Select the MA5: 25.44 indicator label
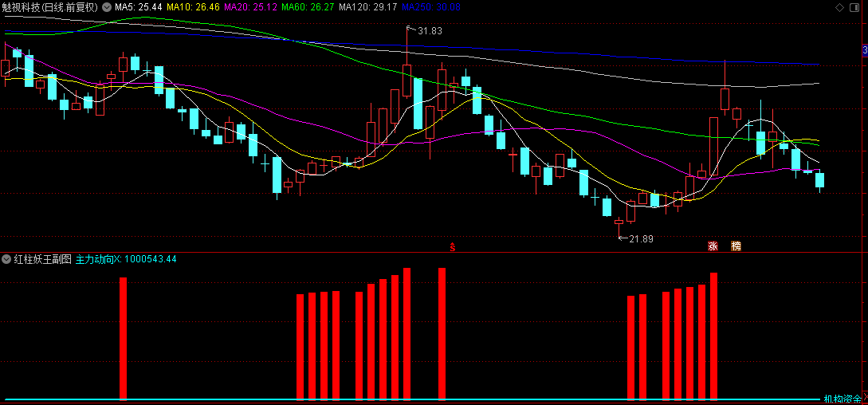The image size is (868, 405). pyautogui.click(x=139, y=7)
